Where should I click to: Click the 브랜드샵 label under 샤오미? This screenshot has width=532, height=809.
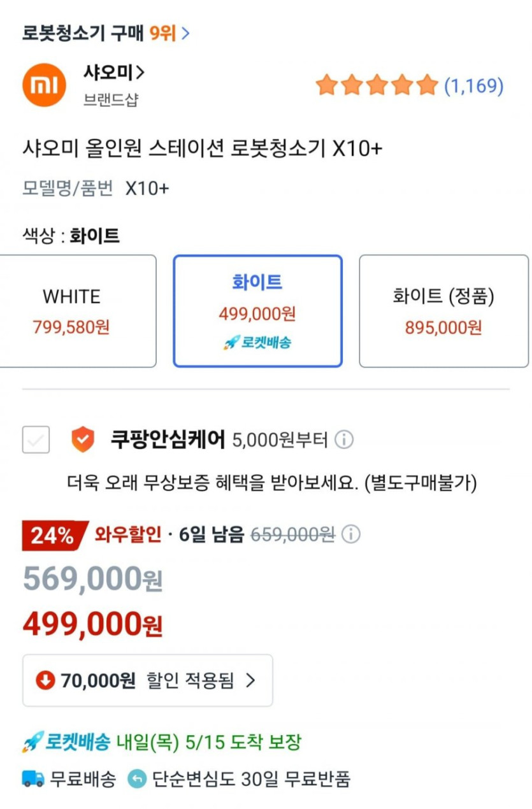coord(111,100)
